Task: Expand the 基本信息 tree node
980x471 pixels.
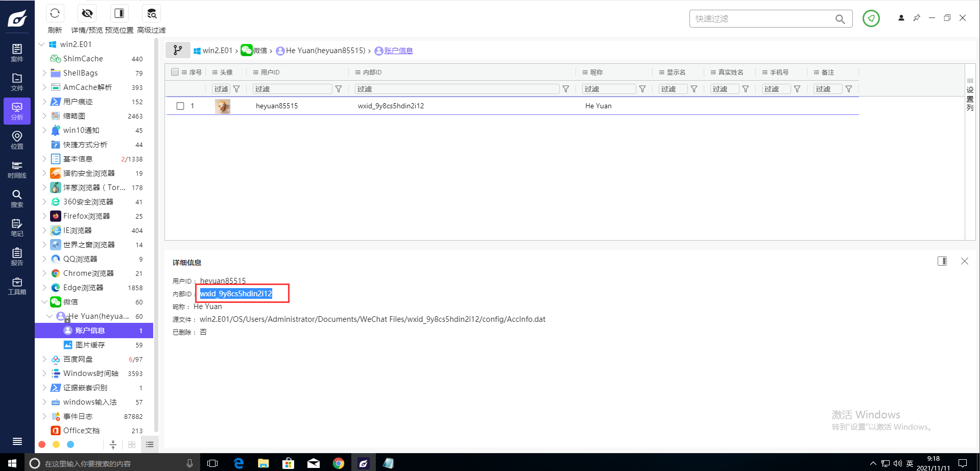Action: (x=44, y=159)
